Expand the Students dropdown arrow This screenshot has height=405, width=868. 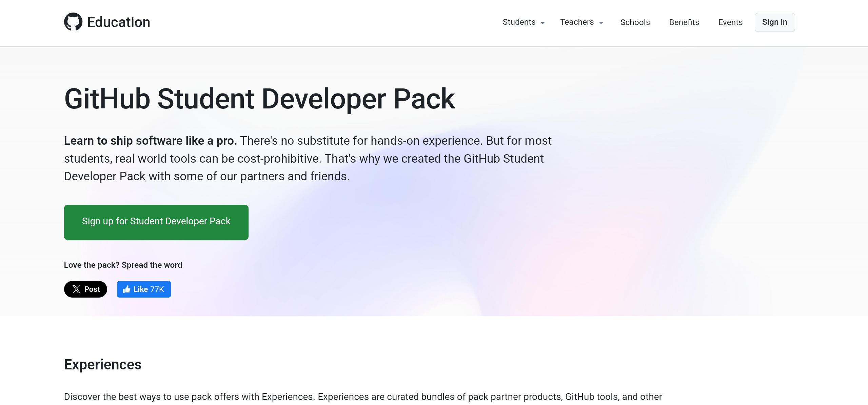543,23
